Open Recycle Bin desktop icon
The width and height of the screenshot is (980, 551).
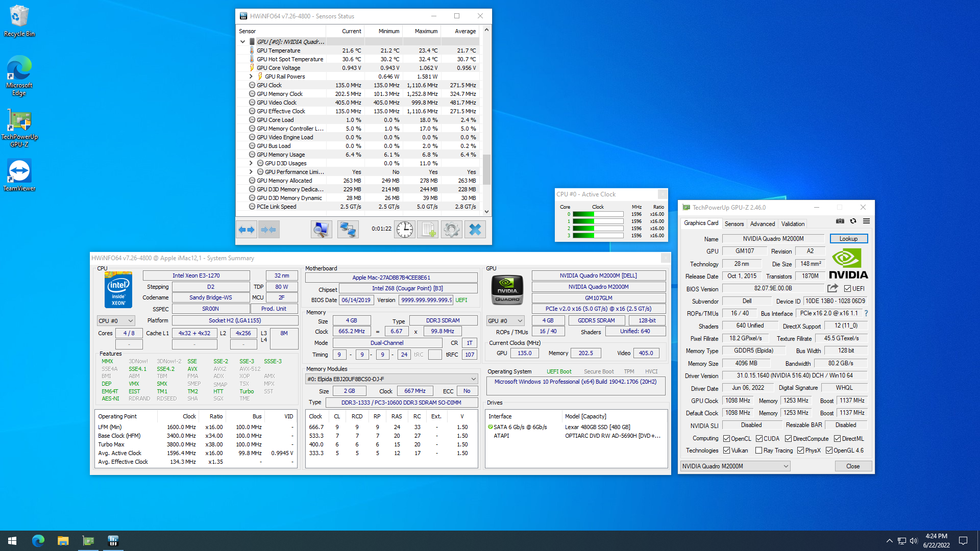point(19,21)
